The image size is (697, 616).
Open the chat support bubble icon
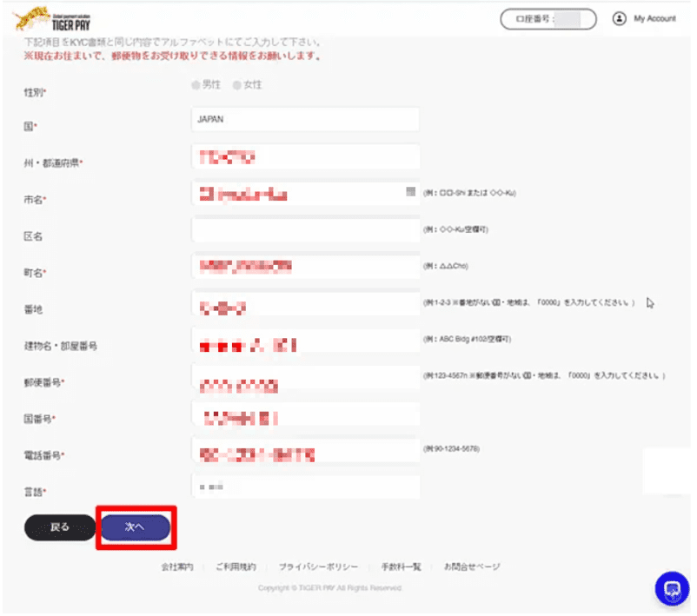[672, 588]
